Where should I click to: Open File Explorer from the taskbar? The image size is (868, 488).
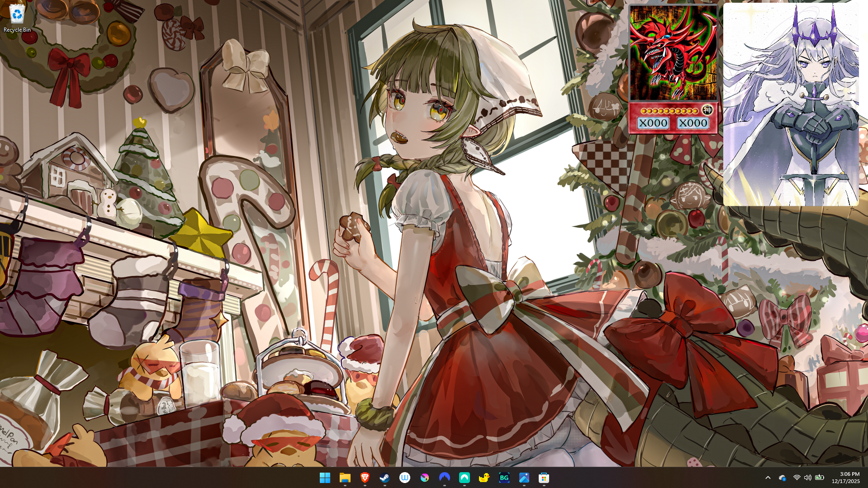click(x=345, y=478)
